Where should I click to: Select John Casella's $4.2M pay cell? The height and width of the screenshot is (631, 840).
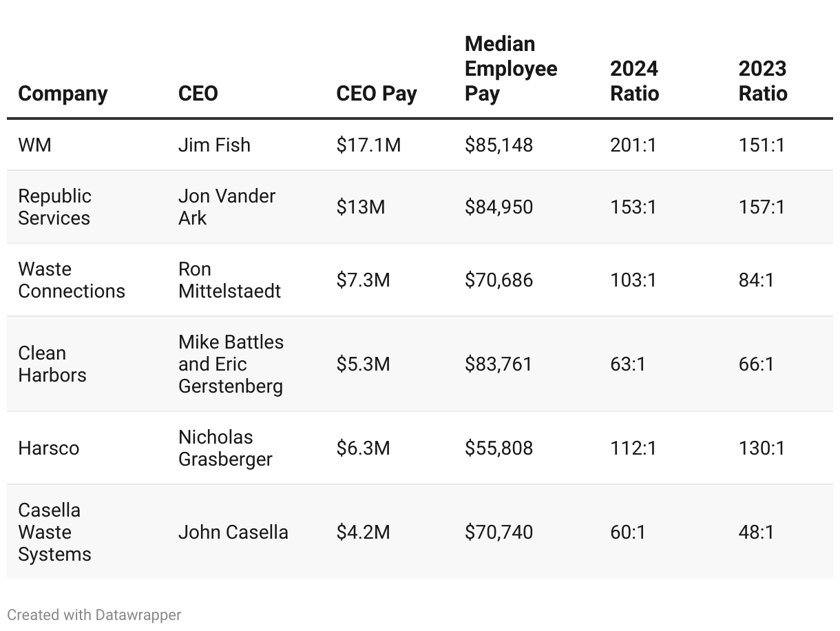(x=363, y=532)
